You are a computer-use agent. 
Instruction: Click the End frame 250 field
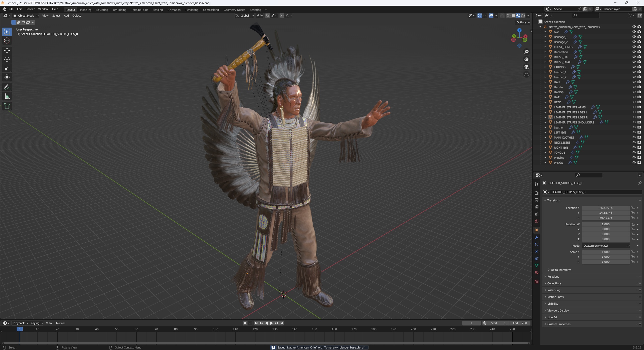click(520, 323)
